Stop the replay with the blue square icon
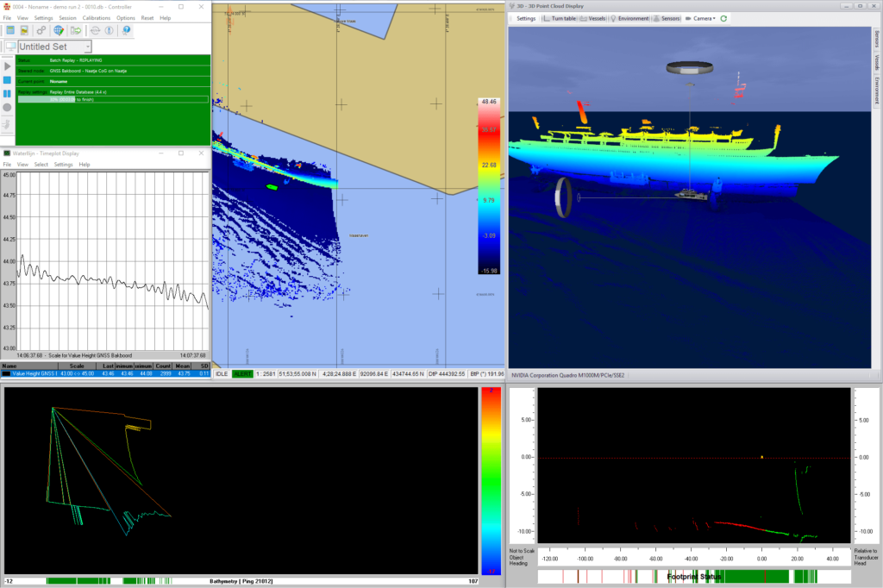Image resolution: width=883 pixels, height=588 pixels. (x=8, y=79)
